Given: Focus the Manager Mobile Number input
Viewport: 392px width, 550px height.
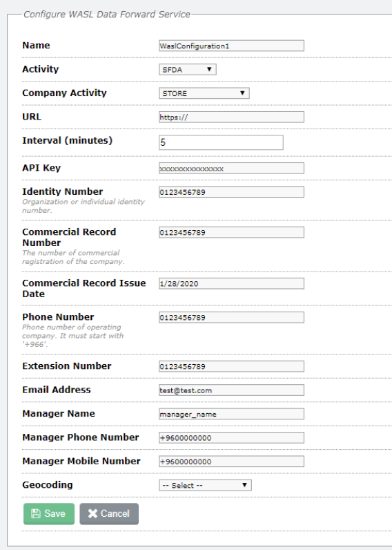Looking at the screenshot, I should tap(231, 462).
